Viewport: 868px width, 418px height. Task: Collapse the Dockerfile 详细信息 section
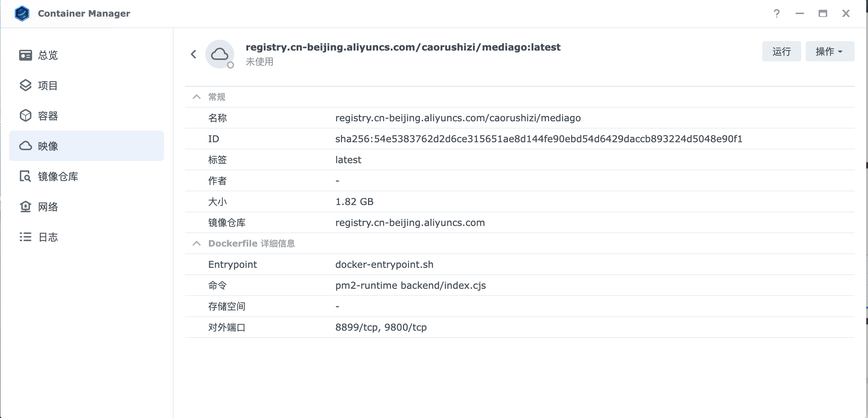coord(197,243)
